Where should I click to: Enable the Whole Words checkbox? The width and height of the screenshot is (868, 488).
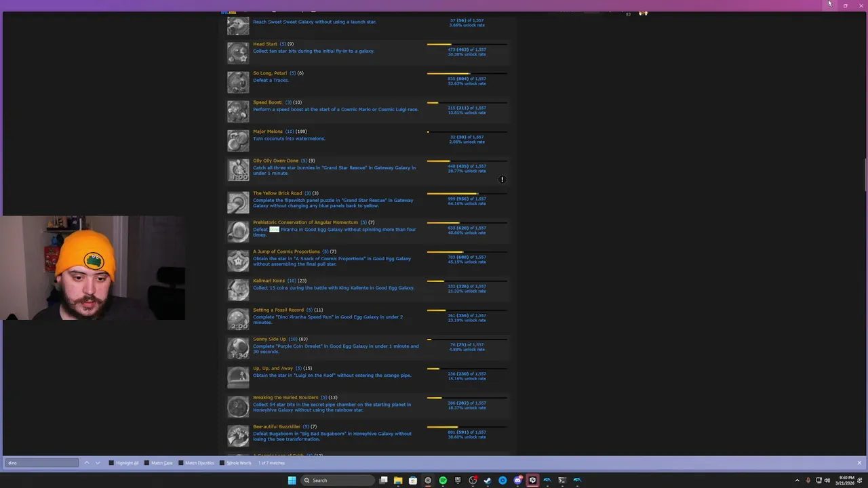click(x=222, y=463)
